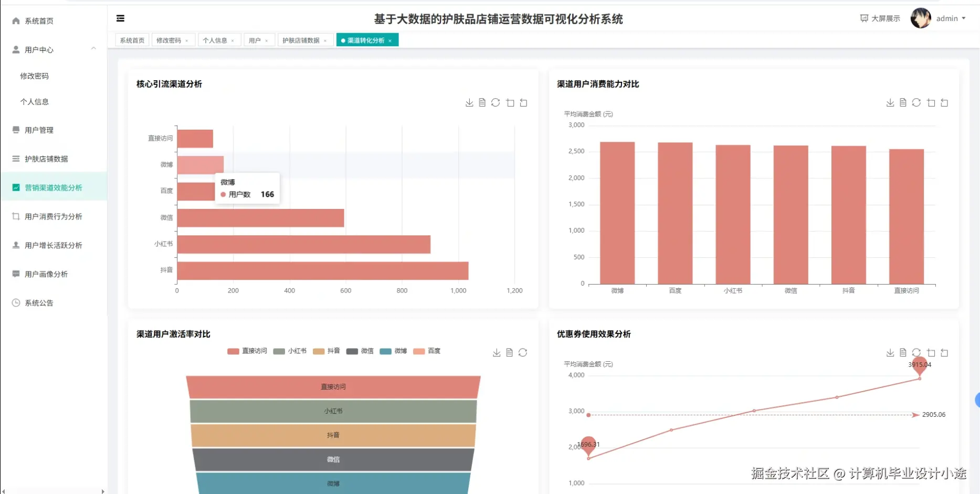The width and height of the screenshot is (980, 494).
Task: Click the 抖音 funnel segment
Action: pyautogui.click(x=333, y=435)
